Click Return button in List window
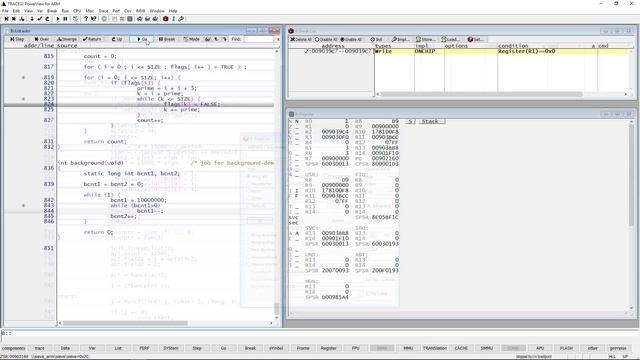640x360 pixels. [x=92, y=39]
